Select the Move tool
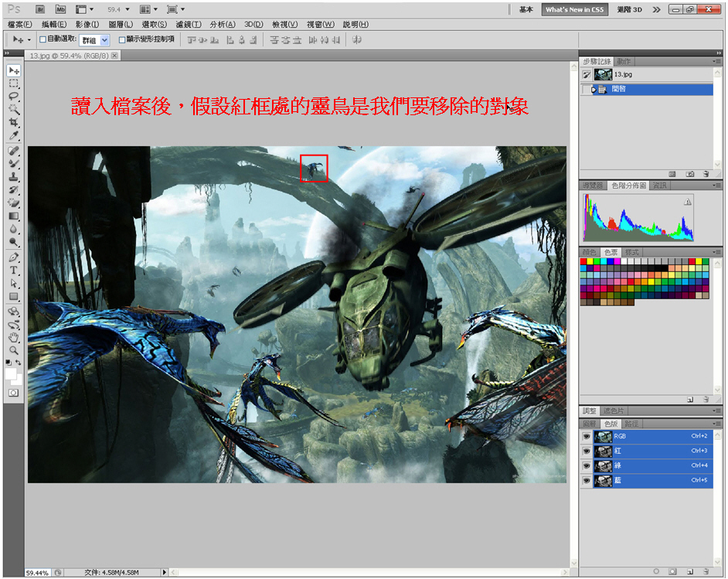728x579 pixels. point(13,70)
